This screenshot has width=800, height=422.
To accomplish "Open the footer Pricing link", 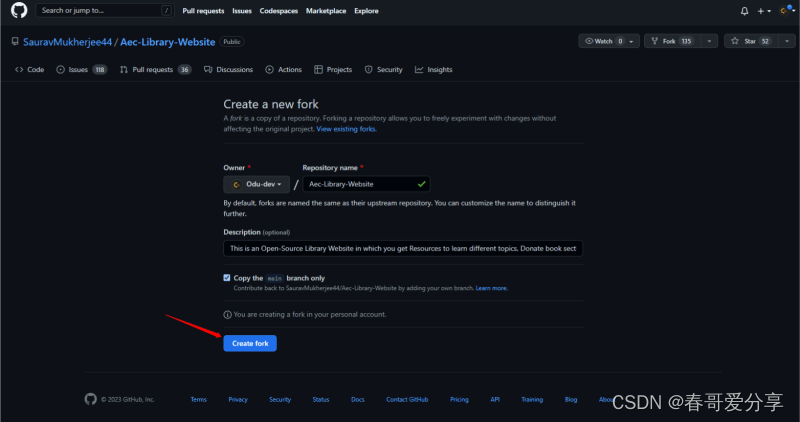I will click(x=459, y=400).
